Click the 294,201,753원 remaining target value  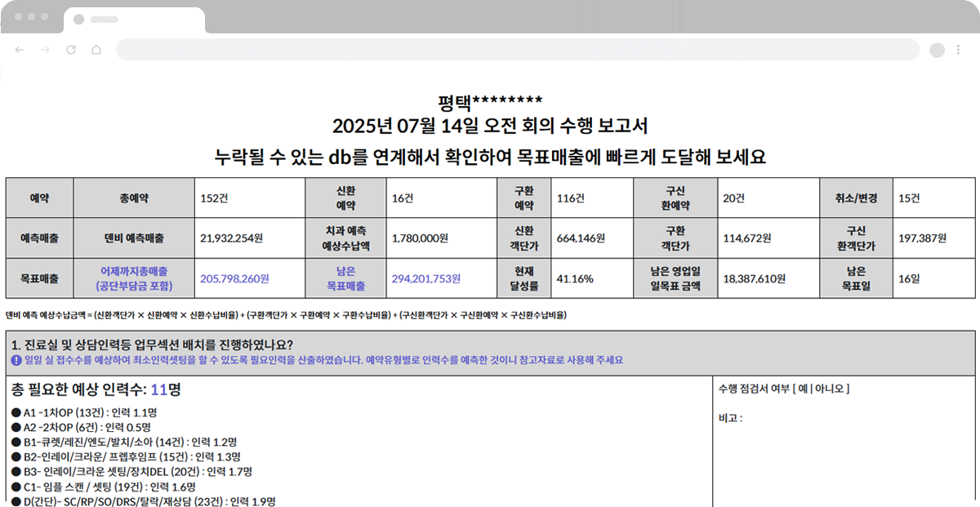(x=432, y=278)
